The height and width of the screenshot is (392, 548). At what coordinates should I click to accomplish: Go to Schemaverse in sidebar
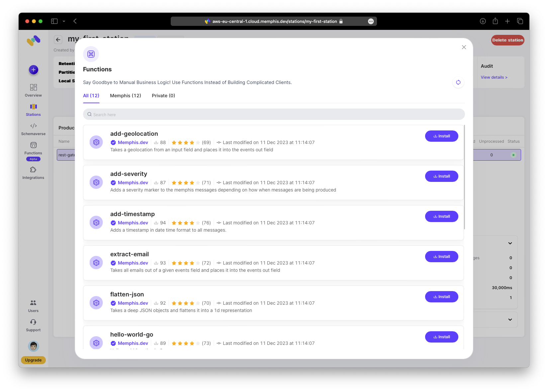(33, 126)
